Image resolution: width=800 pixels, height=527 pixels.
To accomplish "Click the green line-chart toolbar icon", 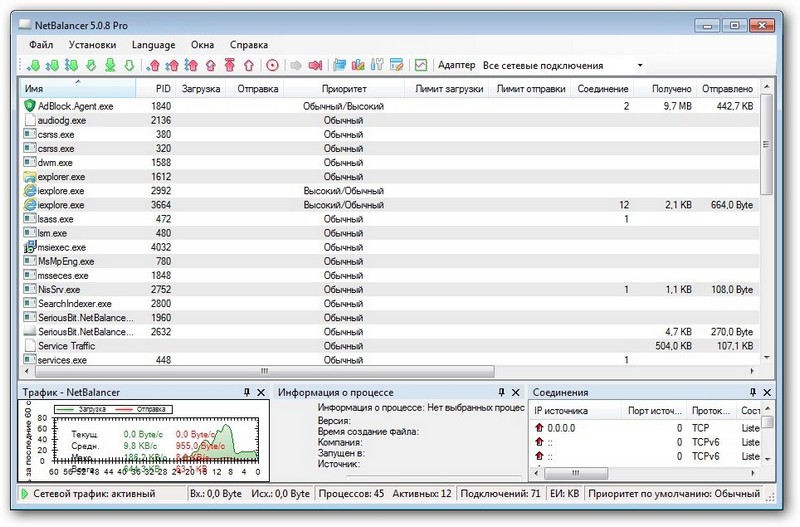I will [x=420, y=65].
